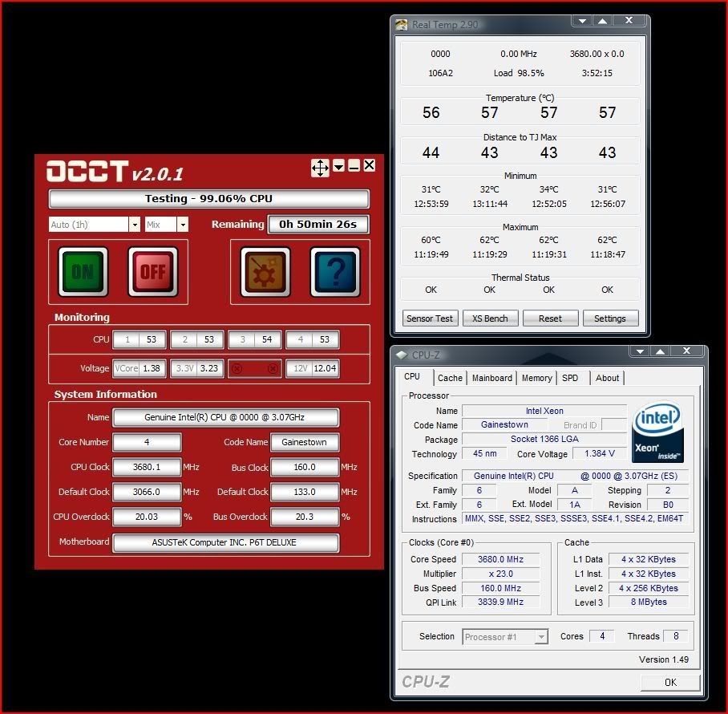The image size is (728, 714).
Task: Click the OCCT v2.0.1 logo
Action: (115, 172)
